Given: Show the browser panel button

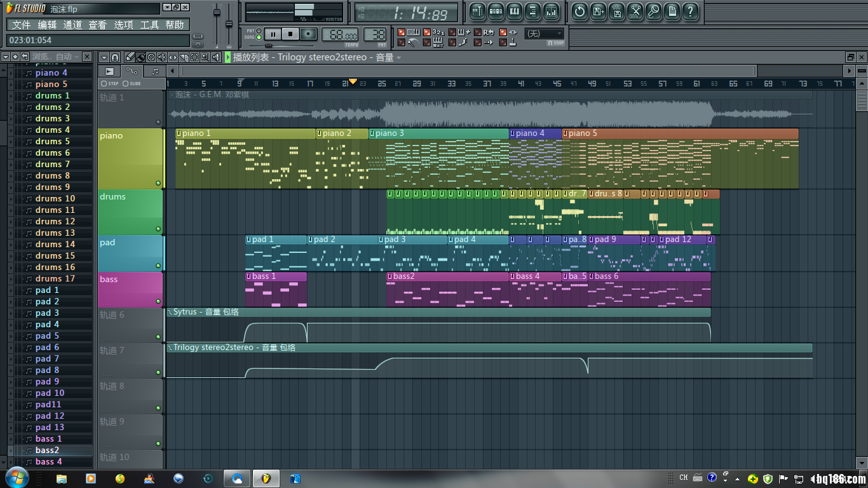Looking at the screenshot, I should (x=533, y=11).
